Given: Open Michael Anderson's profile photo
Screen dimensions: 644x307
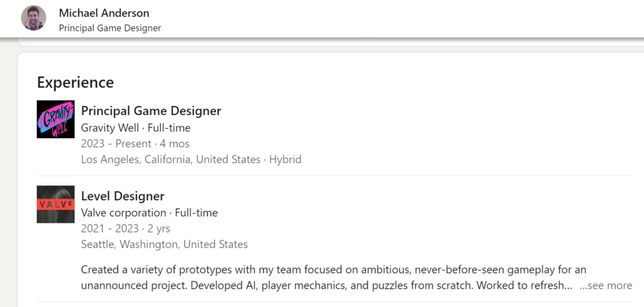Looking at the screenshot, I should coord(34,18).
